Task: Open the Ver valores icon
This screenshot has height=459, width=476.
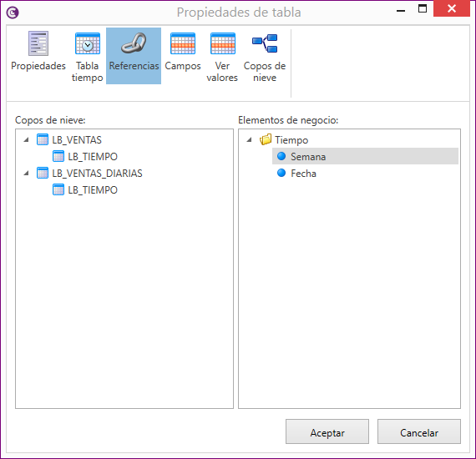Action: click(222, 43)
